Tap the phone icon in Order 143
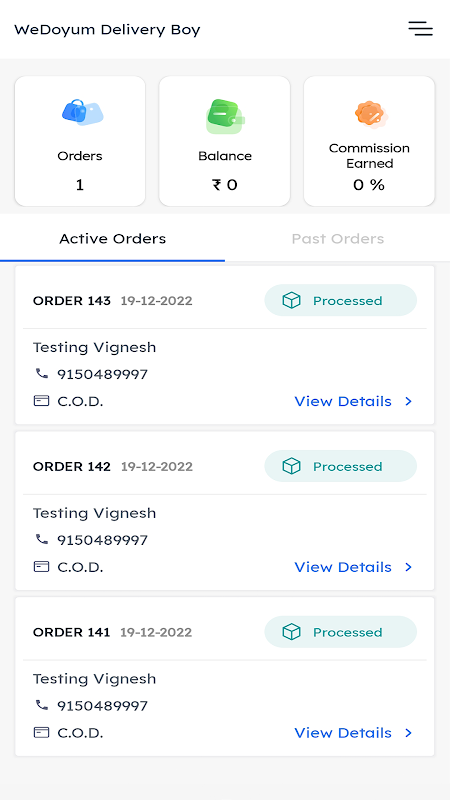 [41, 374]
